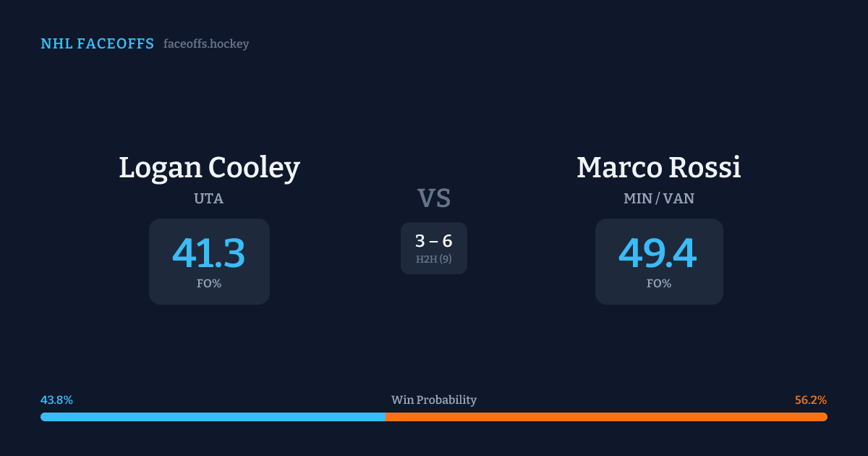Click the FO% label below 41.3
This screenshot has width=868, height=456.
click(x=209, y=284)
